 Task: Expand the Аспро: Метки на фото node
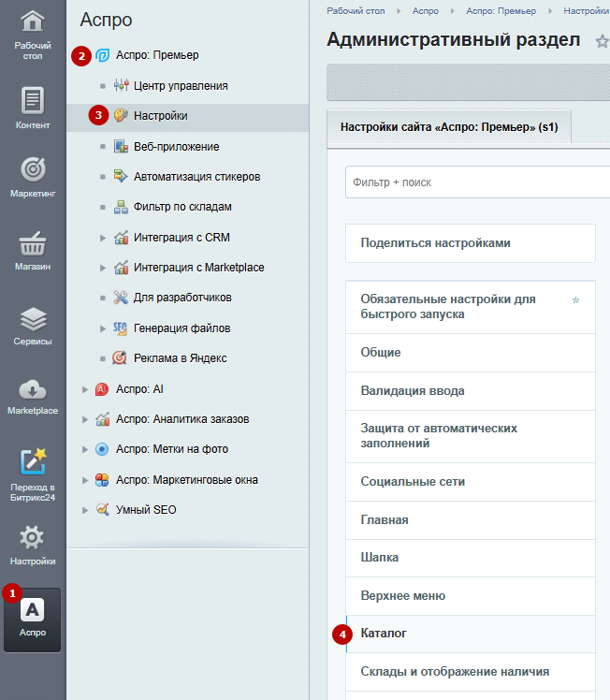click(85, 449)
